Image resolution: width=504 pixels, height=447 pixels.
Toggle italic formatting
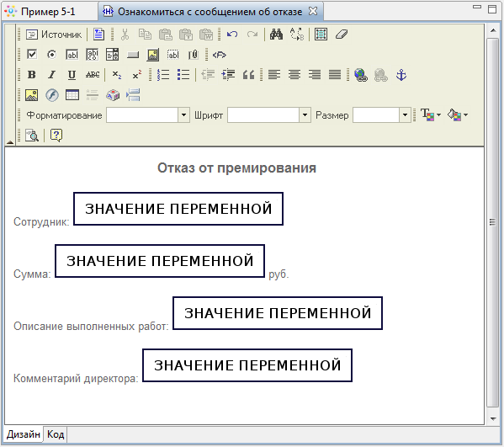[x=52, y=75]
